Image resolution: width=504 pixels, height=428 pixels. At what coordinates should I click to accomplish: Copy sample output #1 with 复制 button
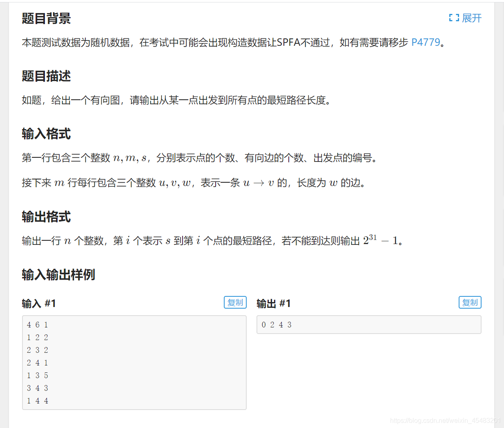pyautogui.click(x=470, y=303)
